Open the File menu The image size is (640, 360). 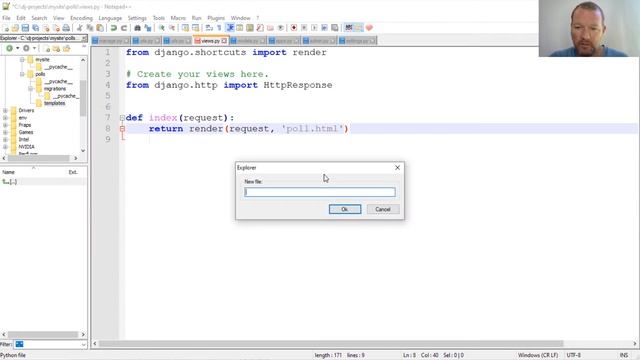pos(6,18)
